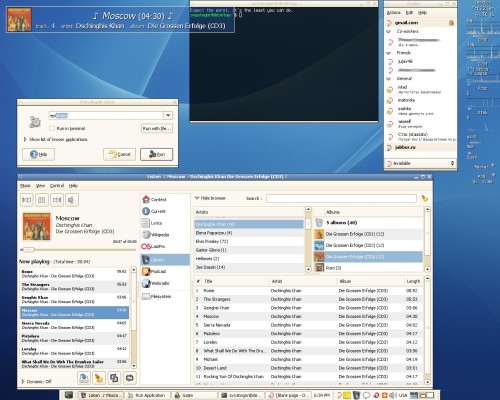Click the lock icon beside gmail.com
500x400 pixels.
point(451,23)
